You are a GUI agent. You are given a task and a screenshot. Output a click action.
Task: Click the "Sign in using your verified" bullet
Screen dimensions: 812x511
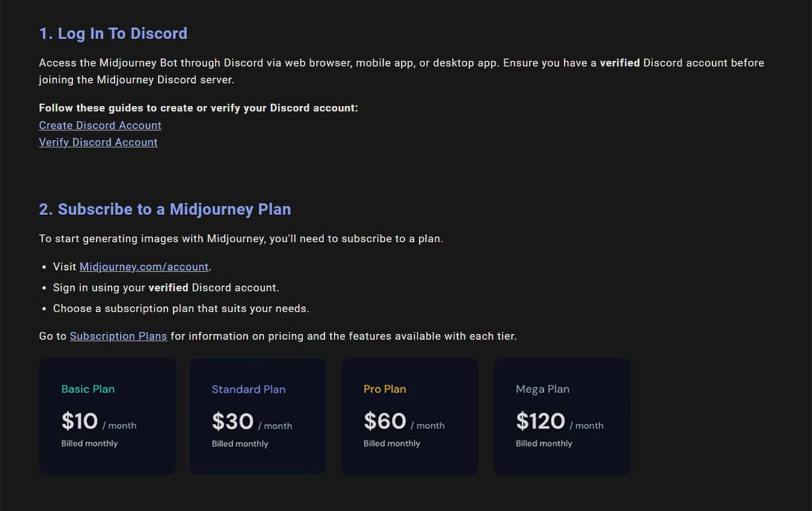(x=165, y=287)
